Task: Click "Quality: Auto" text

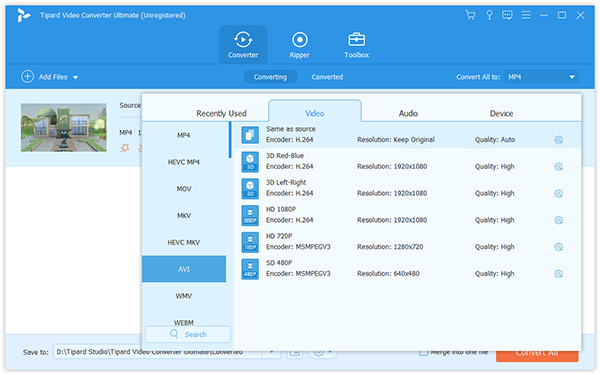Action: [494, 140]
